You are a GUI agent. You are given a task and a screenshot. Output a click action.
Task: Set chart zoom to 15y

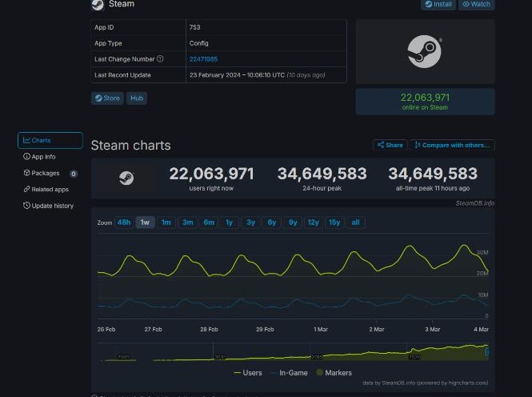click(x=334, y=223)
